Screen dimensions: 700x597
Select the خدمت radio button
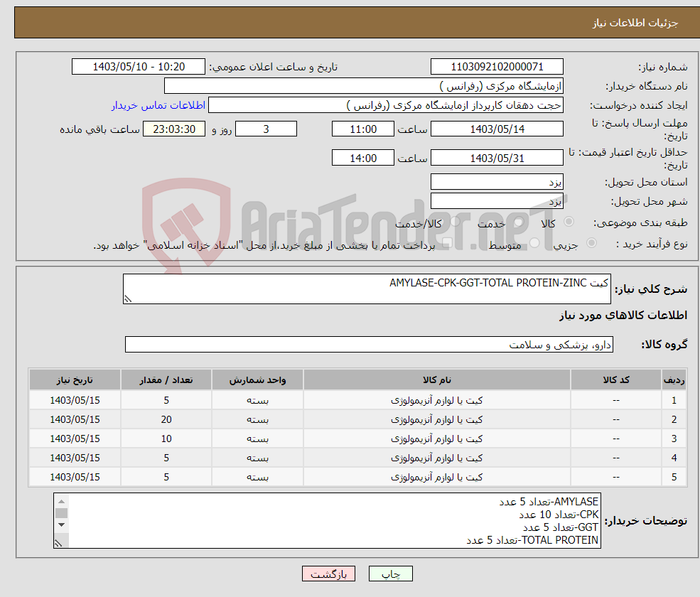pos(519,222)
